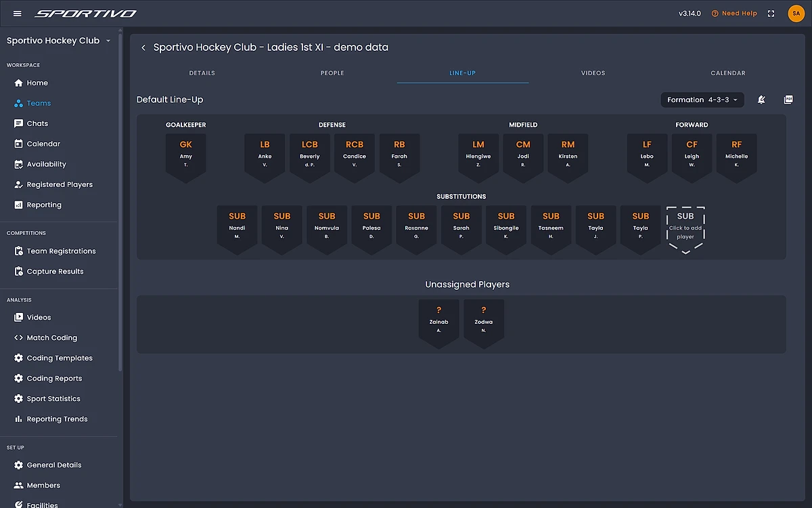This screenshot has width=812, height=508.
Task: Open the hamburger menu
Action: pyautogui.click(x=18, y=14)
